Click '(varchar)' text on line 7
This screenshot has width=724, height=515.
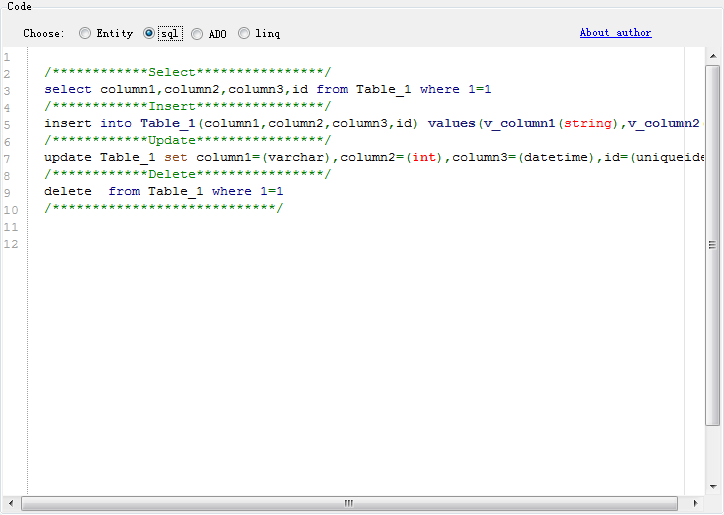(296, 158)
